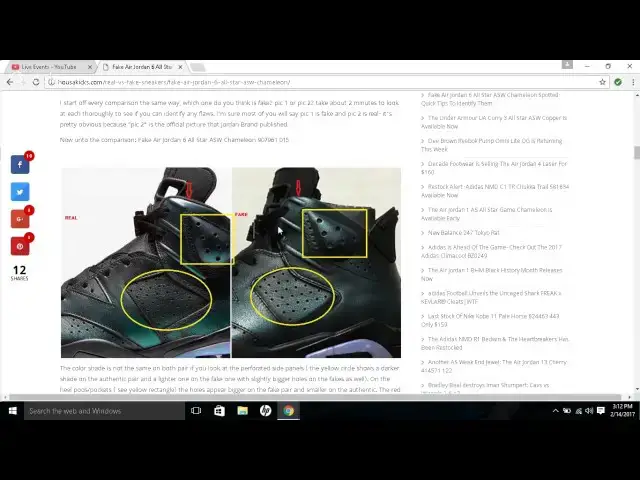Viewport: 640px width, 480px height.
Task: Open Adidas NMD R1 Bedwin & The Heartbreakers link
Action: click(x=495, y=343)
